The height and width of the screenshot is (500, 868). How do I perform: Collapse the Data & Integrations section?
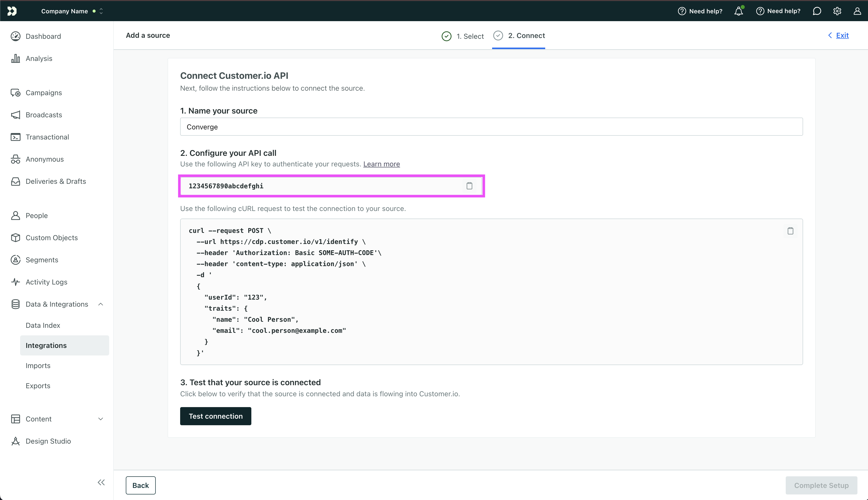coord(101,304)
